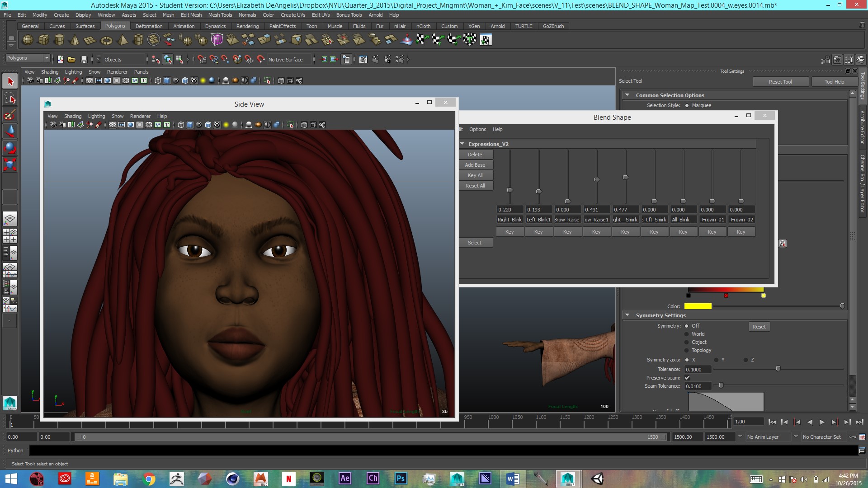Click the Maya logo under toolbox
This screenshot has width=868, height=488.
point(10,403)
